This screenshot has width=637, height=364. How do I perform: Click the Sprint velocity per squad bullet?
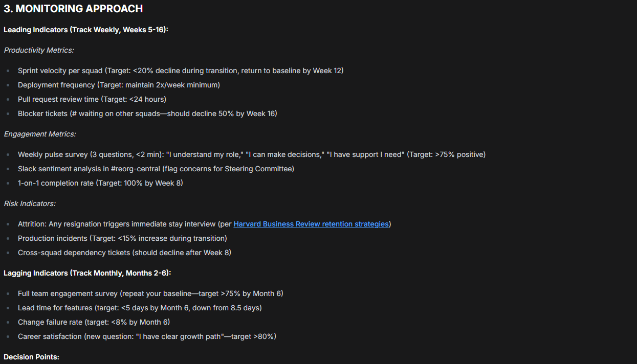(x=181, y=71)
